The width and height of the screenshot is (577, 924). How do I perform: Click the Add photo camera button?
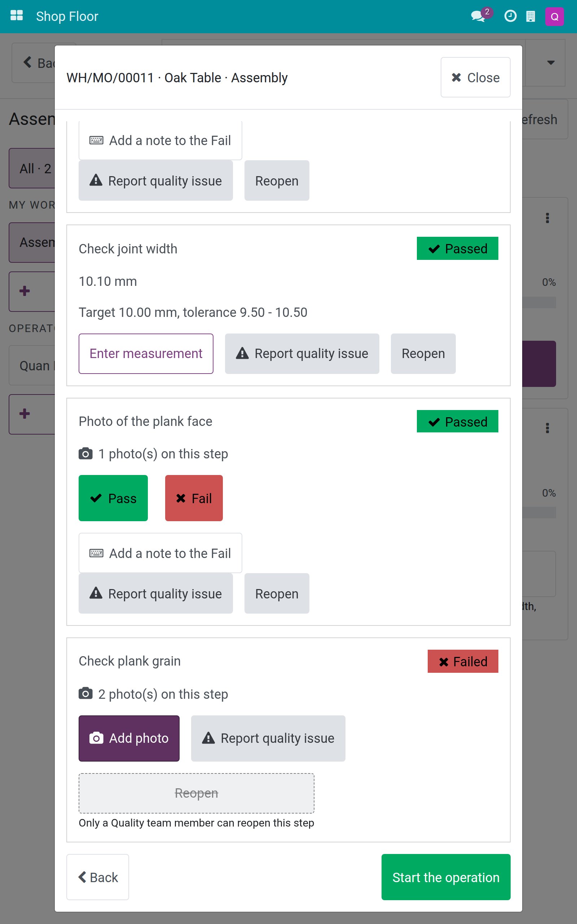tap(129, 738)
